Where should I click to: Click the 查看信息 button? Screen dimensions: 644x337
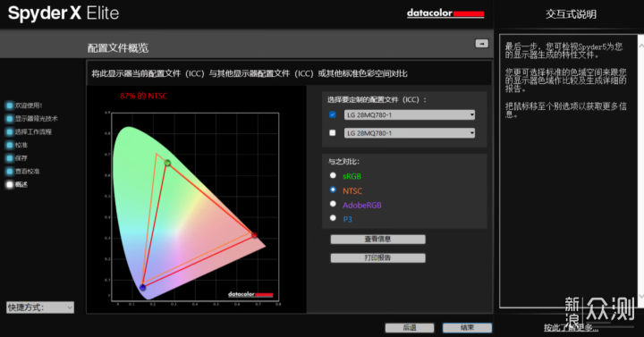tap(377, 240)
